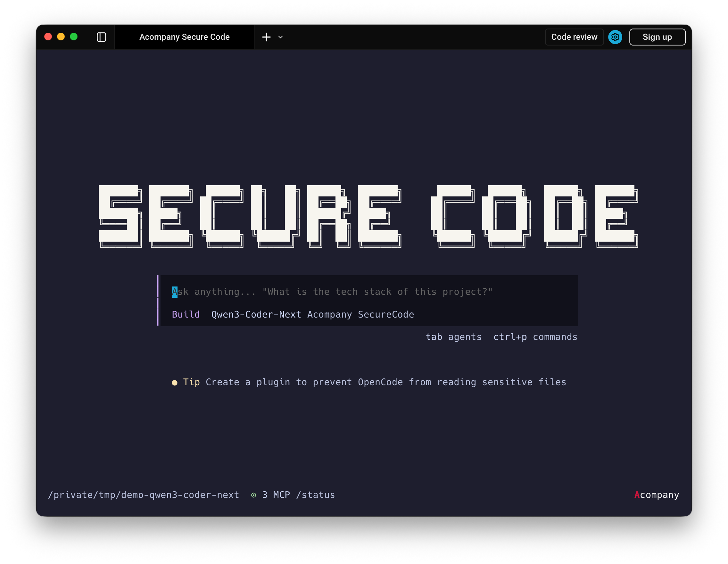Click the green macOS fullscreen button
This screenshot has width=728, height=564.
[x=74, y=37]
